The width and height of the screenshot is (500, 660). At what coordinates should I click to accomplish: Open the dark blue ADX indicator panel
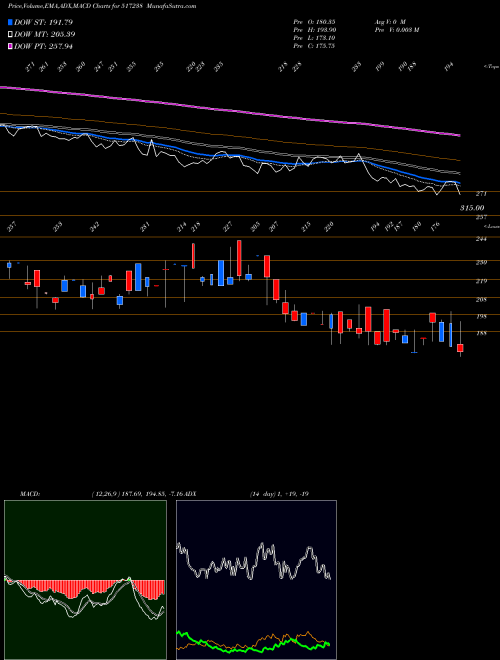256,580
